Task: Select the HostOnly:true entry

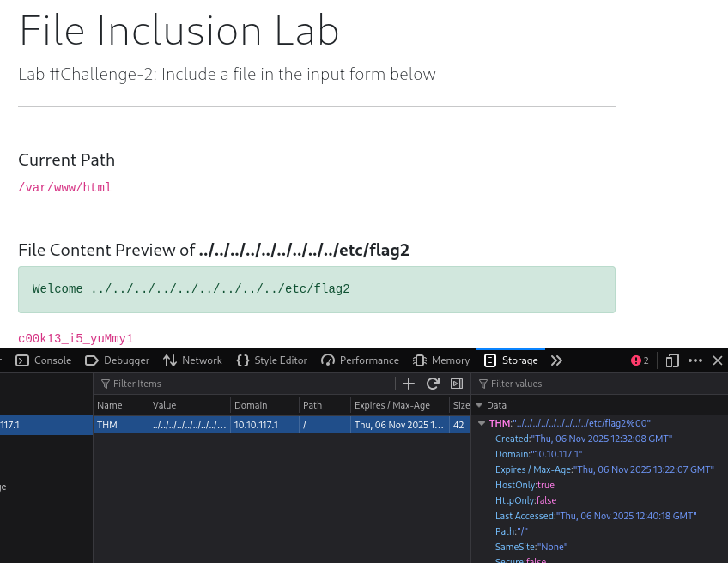Action: click(525, 485)
